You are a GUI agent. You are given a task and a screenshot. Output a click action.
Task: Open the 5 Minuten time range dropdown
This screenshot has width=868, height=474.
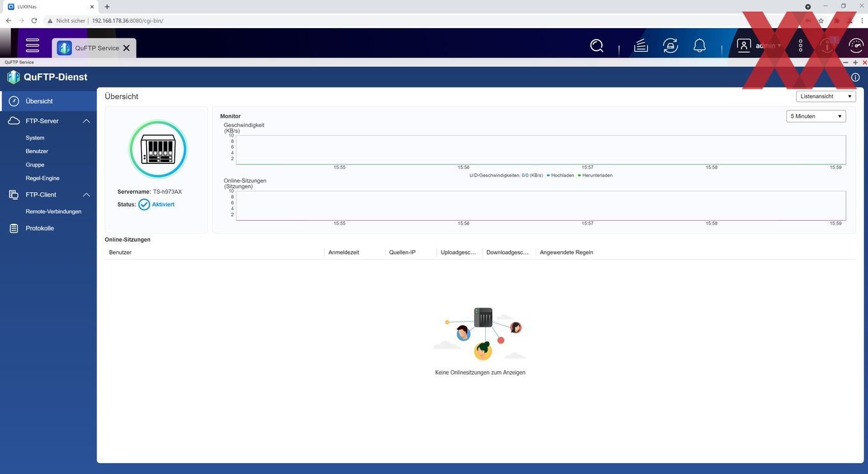tap(816, 116)
